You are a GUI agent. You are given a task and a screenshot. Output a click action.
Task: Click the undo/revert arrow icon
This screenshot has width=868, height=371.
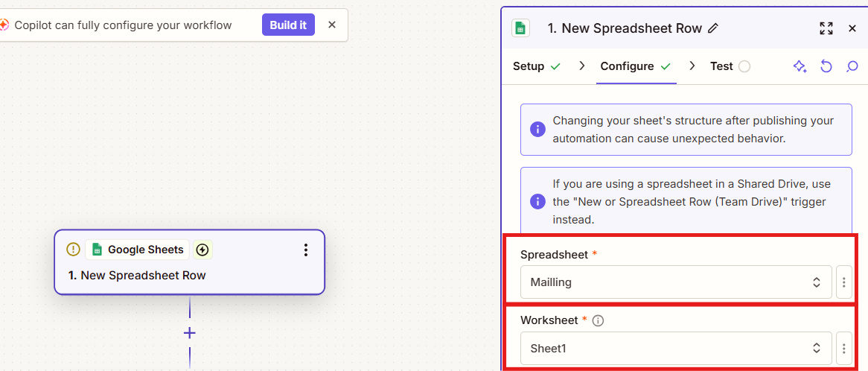pyautogui.click(x=826, y=66)
